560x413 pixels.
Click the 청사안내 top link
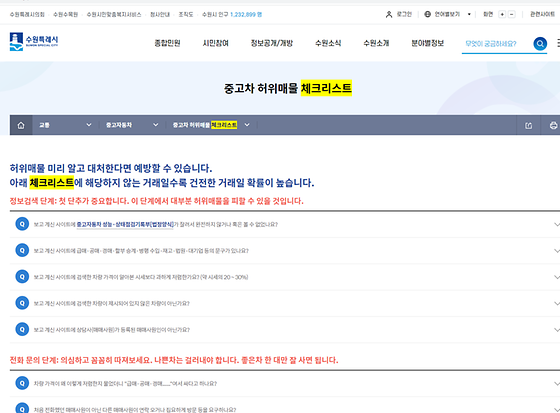160,14
